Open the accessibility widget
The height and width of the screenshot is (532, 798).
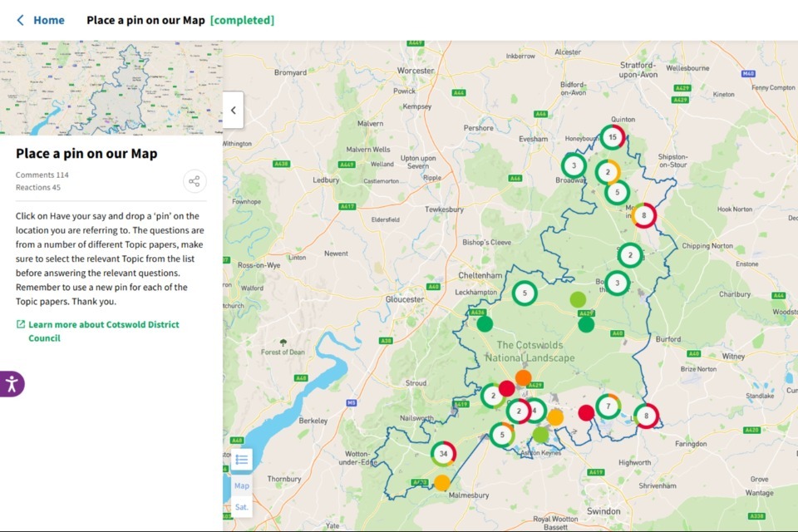pos(12,383)
